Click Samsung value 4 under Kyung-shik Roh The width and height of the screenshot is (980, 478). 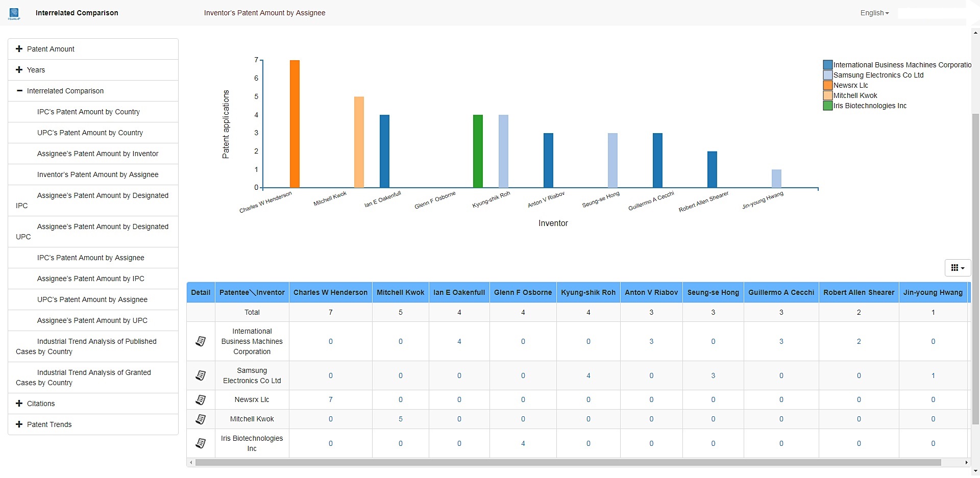(x=589, y=375)
